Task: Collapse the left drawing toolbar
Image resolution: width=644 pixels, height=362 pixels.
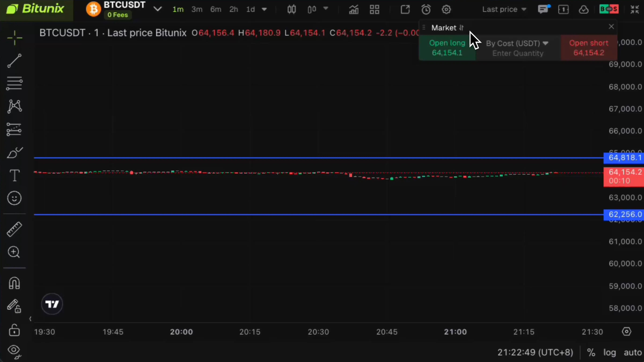Action: click(x=30, y=319)
